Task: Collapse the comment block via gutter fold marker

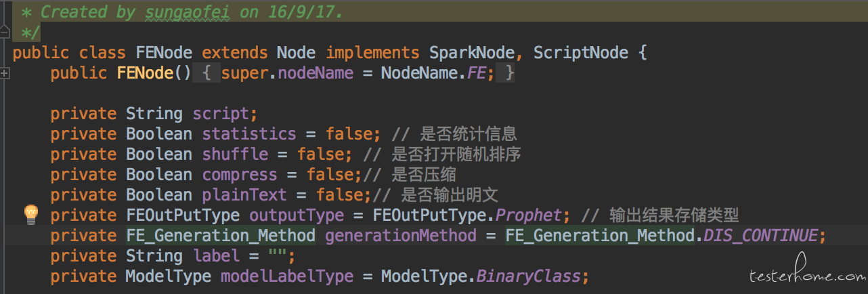Action: coord(5,31)
